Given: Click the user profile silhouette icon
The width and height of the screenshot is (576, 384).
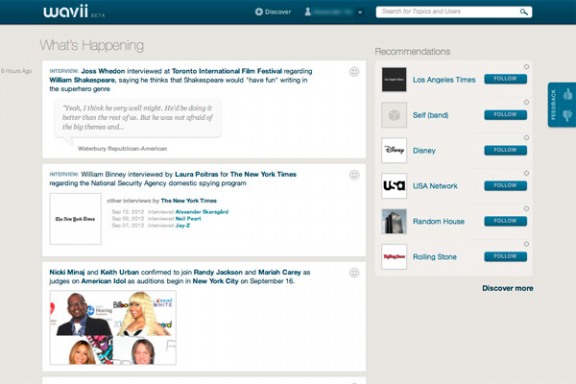Looking at the screenshot, I should pos(308,12).
